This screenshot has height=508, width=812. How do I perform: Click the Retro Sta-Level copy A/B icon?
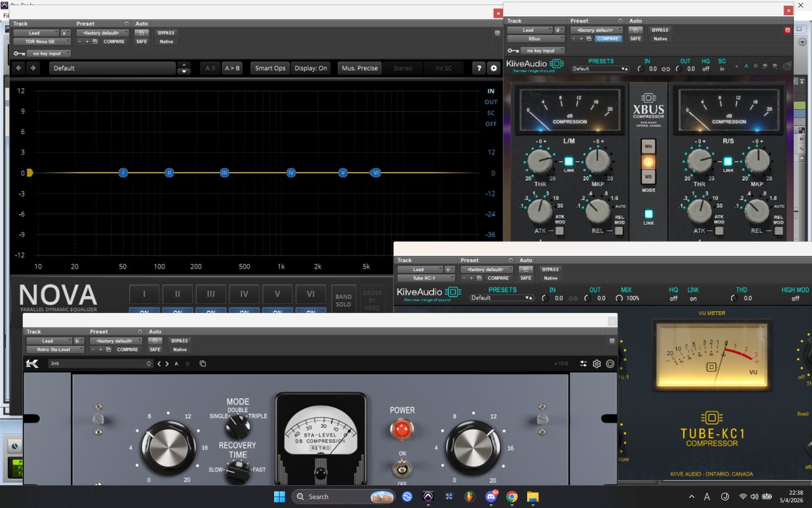(x=202, y=364)
